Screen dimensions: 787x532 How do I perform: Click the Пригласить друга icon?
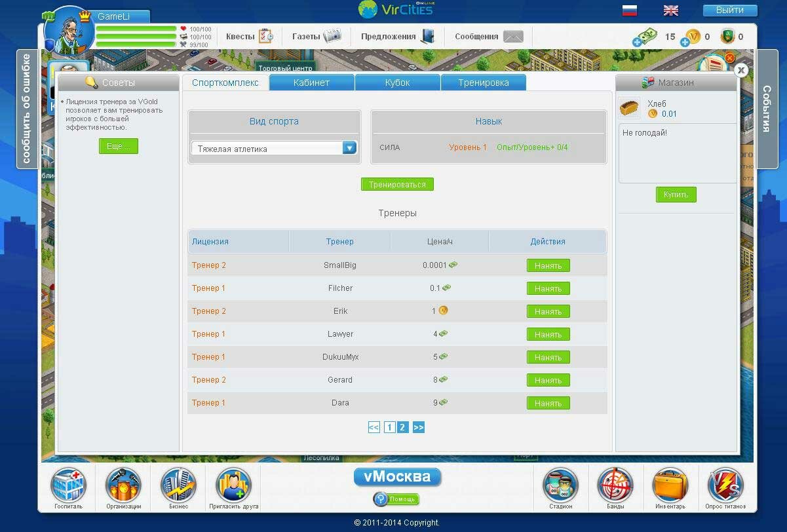point(233,486)
